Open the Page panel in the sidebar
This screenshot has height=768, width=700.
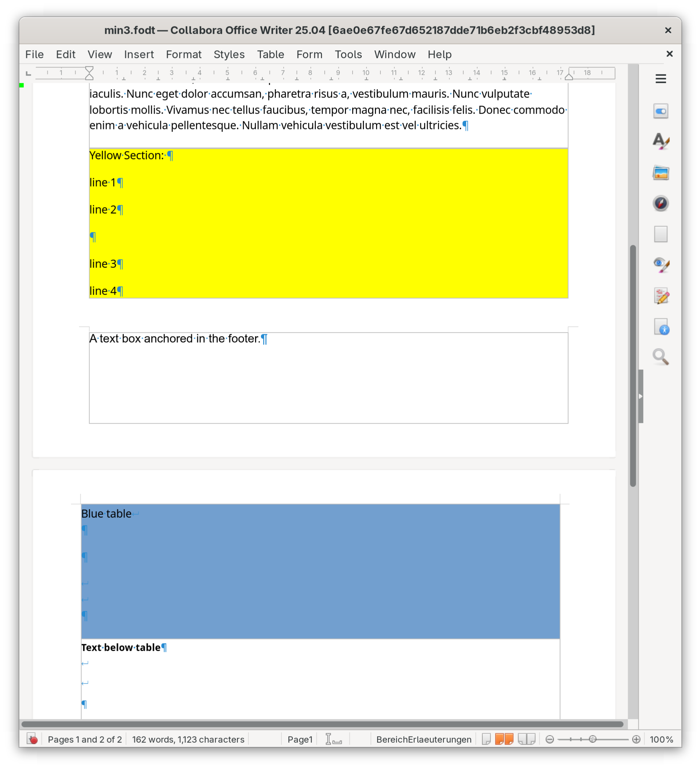pyautogui.click(x=660, y=234)
